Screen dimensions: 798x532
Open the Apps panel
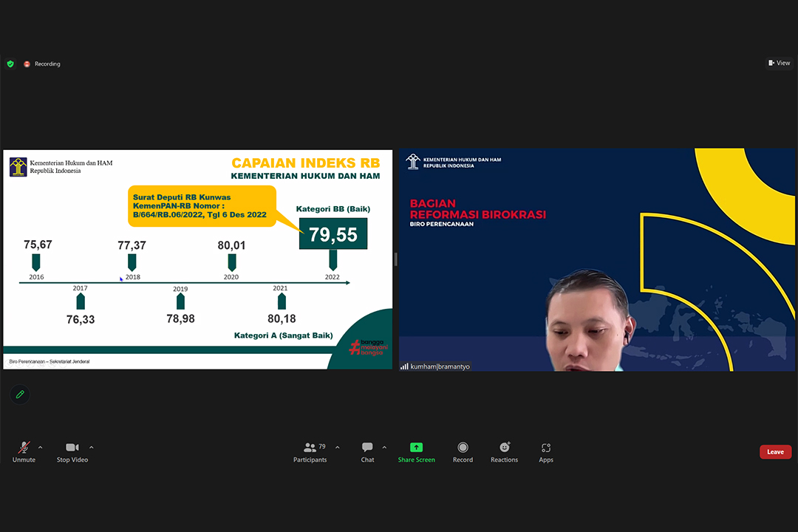coord(546,451)
